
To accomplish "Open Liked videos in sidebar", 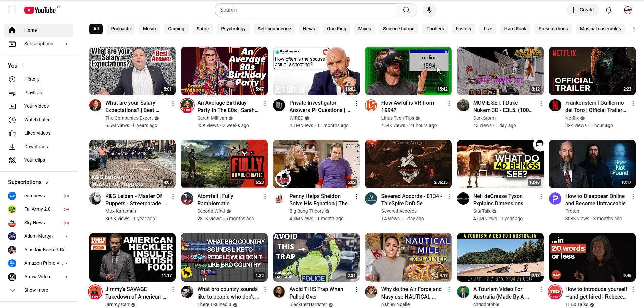I will click(37, 133).
